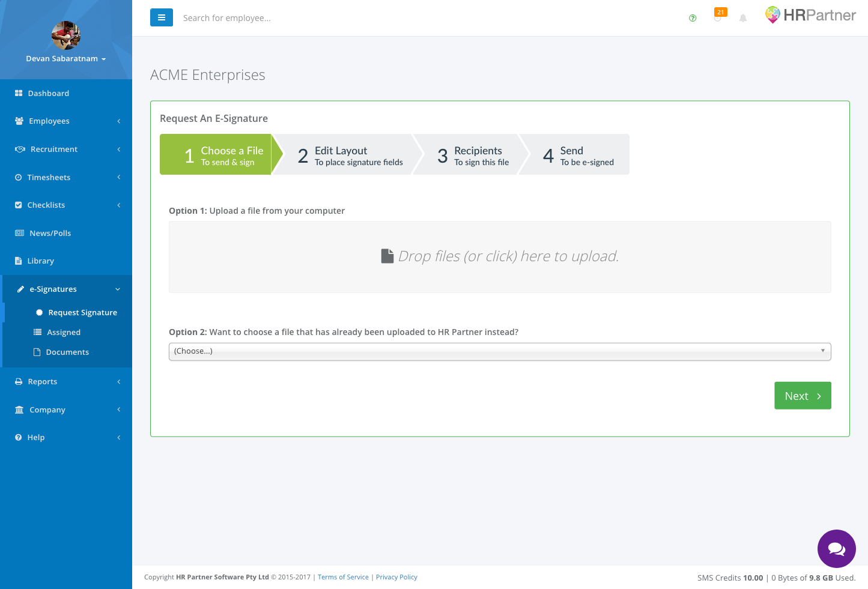868x589 pixels.
Task: Click the Employees people icon
Action: click(x=19, y=121)
